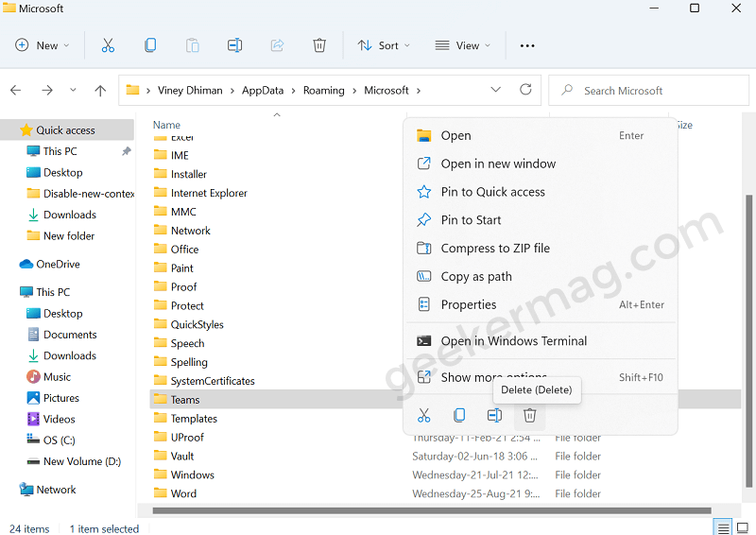The image size is (756, 535).
Task: Click Viney Dhiman in the address bar
Action: (x=190, y=90)
